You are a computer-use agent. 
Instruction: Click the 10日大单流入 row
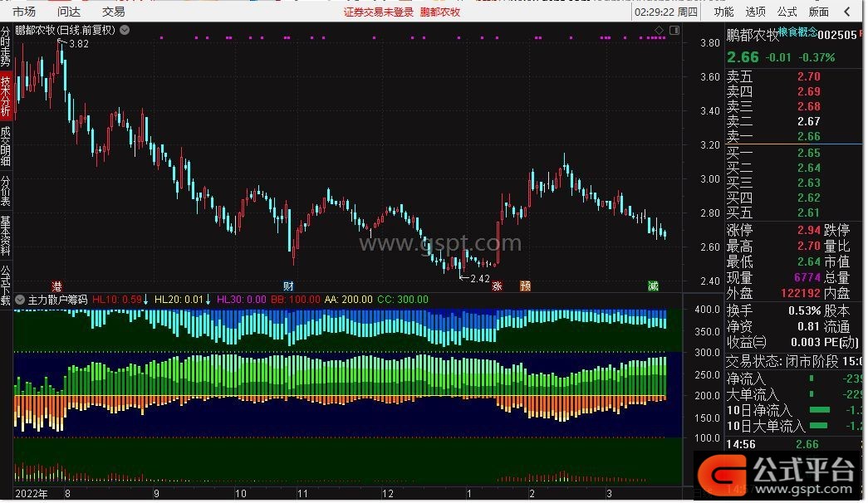point(794,426)
